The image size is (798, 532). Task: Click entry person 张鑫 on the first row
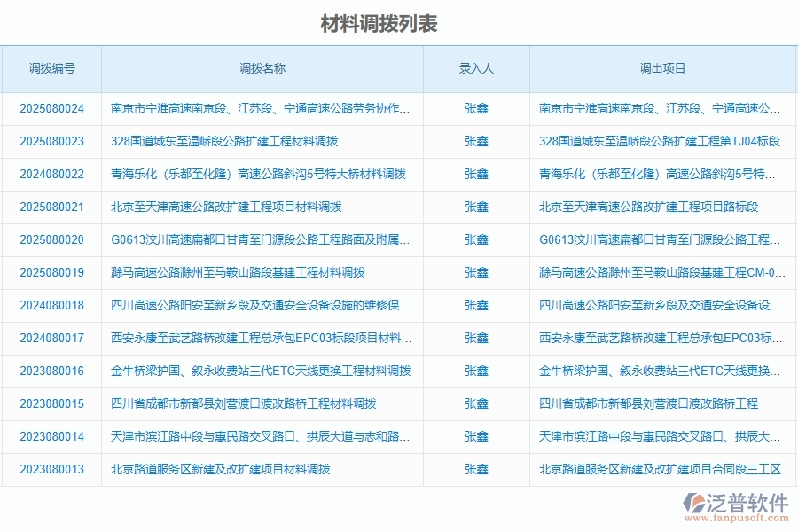pos(477,108)
